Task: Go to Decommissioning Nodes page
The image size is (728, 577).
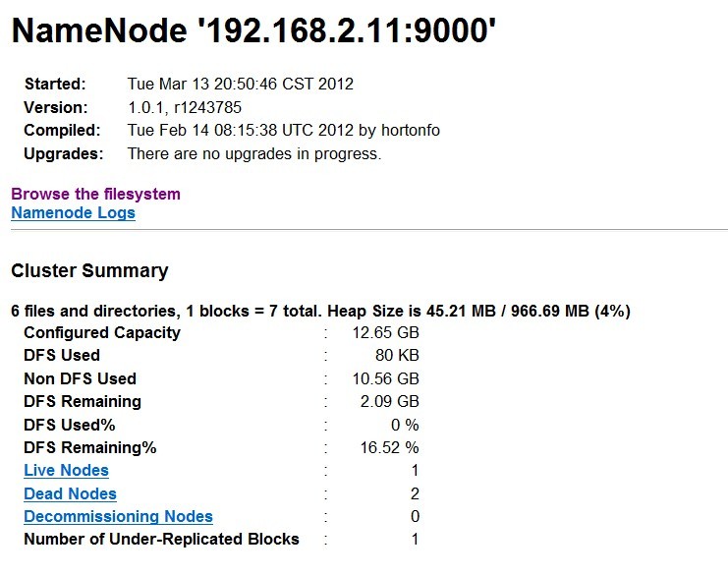Action: pos(118,516)
